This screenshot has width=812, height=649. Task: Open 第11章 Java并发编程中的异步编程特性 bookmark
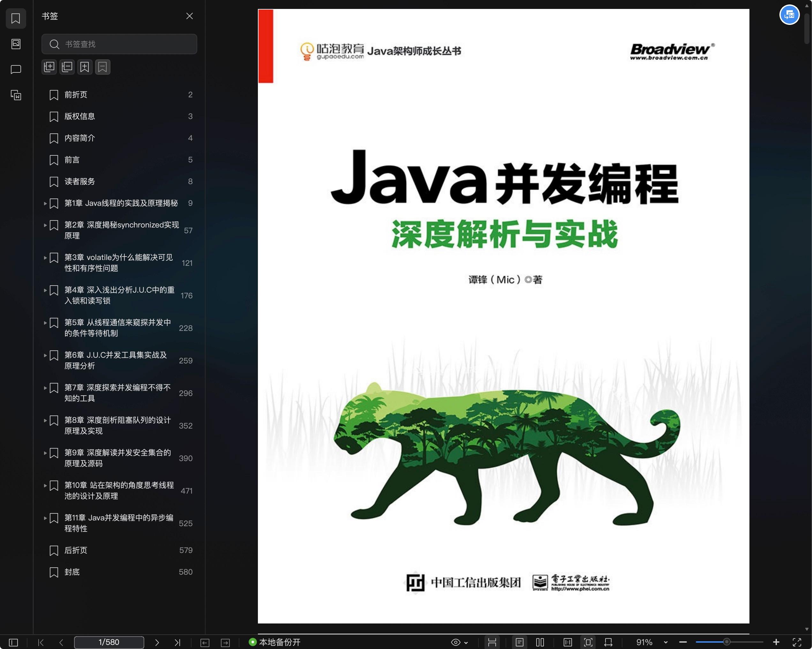(x=119, y=523)
